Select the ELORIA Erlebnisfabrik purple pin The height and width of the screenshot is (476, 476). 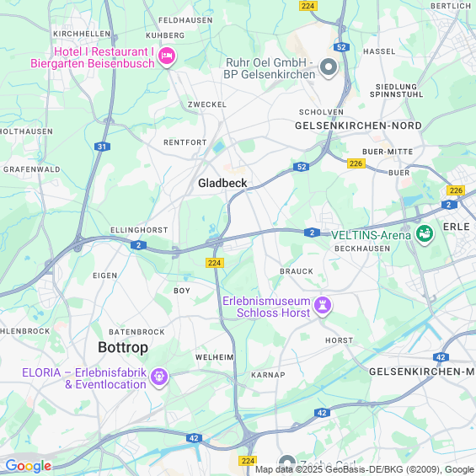159,377
